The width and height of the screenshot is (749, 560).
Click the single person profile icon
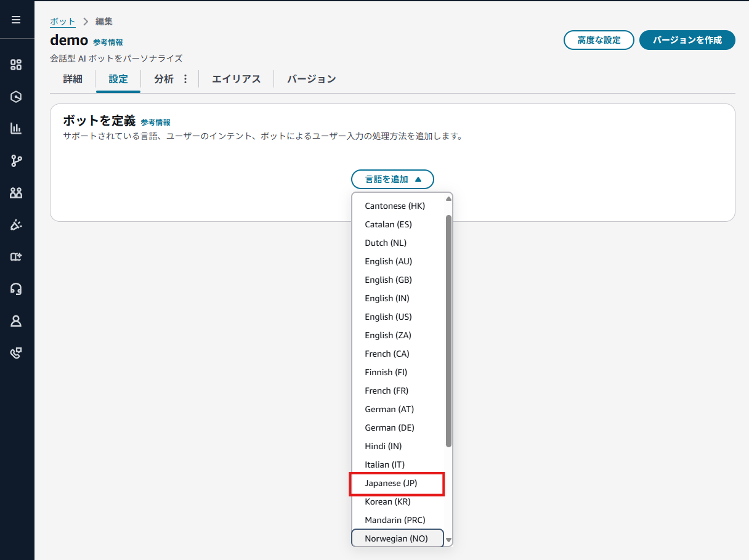(x=16, y=321)
